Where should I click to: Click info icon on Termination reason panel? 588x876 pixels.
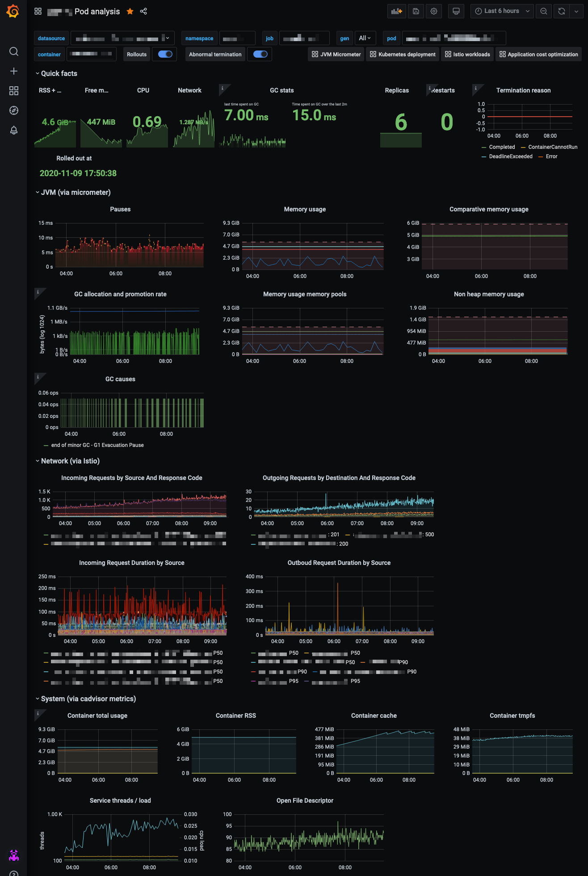coord(475,88)
